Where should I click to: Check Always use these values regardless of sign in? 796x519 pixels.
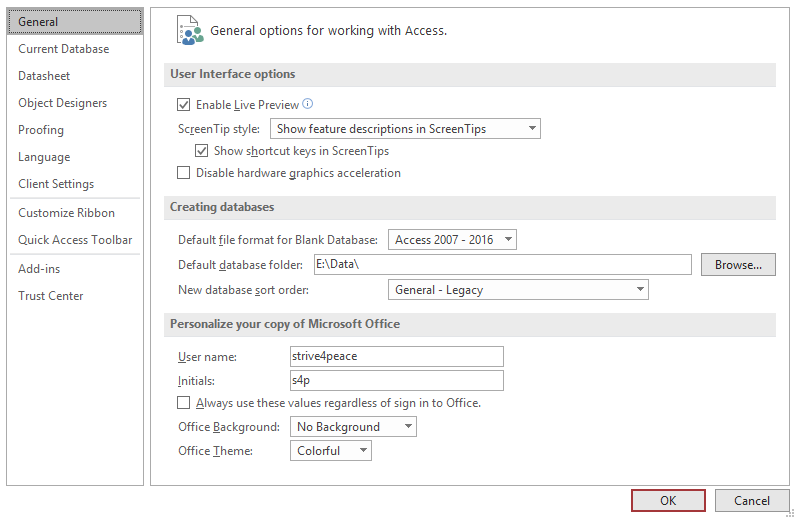tap(183, 403)
